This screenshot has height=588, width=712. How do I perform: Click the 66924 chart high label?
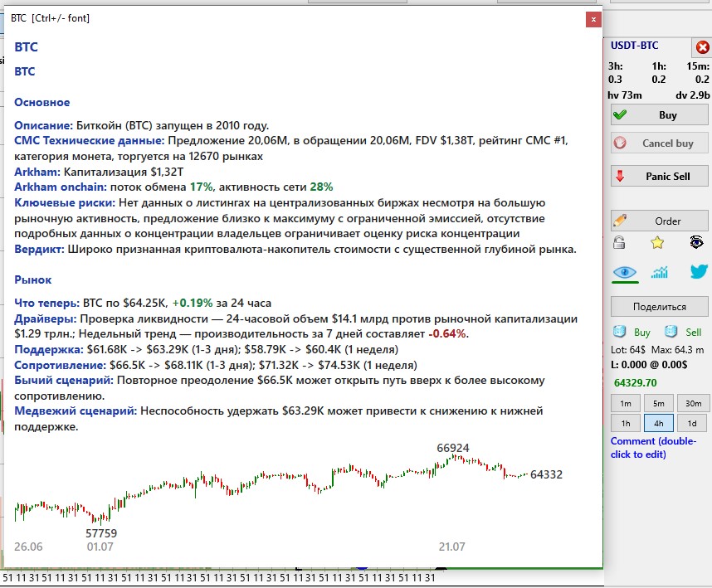coord(453,448)
